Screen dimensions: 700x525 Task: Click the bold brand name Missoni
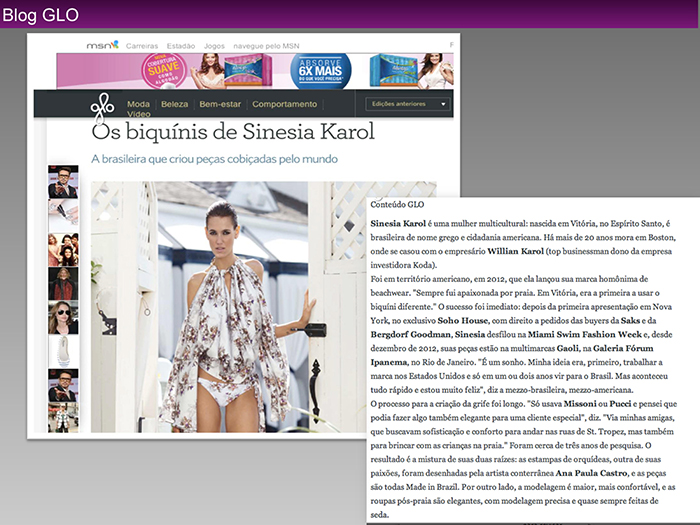tap(580, 404)
